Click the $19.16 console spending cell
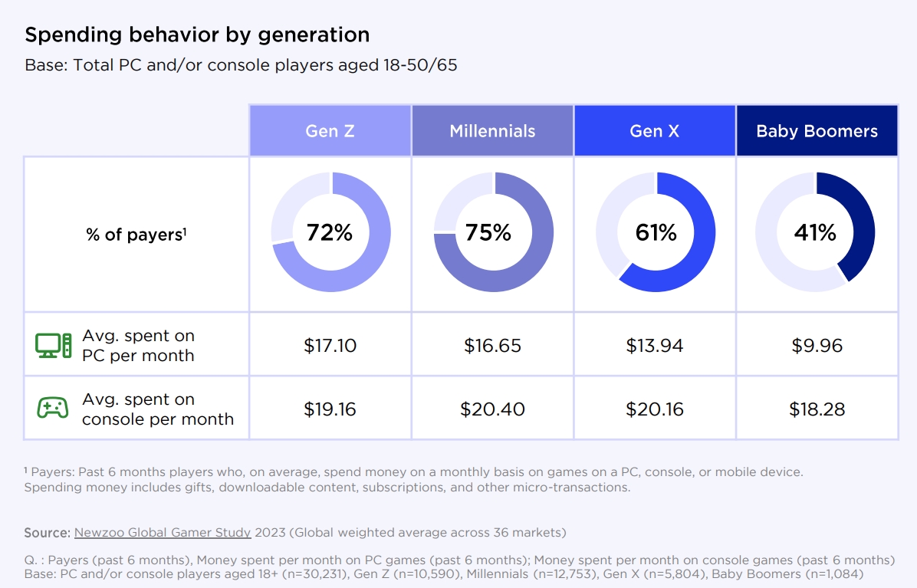Image resolution: width=917 pixels, height=588 pixels. [330, 408]
